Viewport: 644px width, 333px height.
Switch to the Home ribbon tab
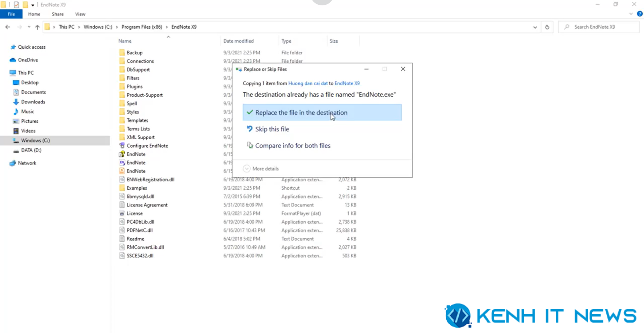coord(34,14)
